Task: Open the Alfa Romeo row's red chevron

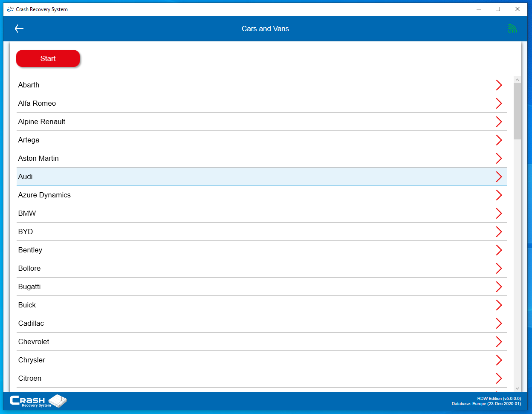Action: pos(499,103)
